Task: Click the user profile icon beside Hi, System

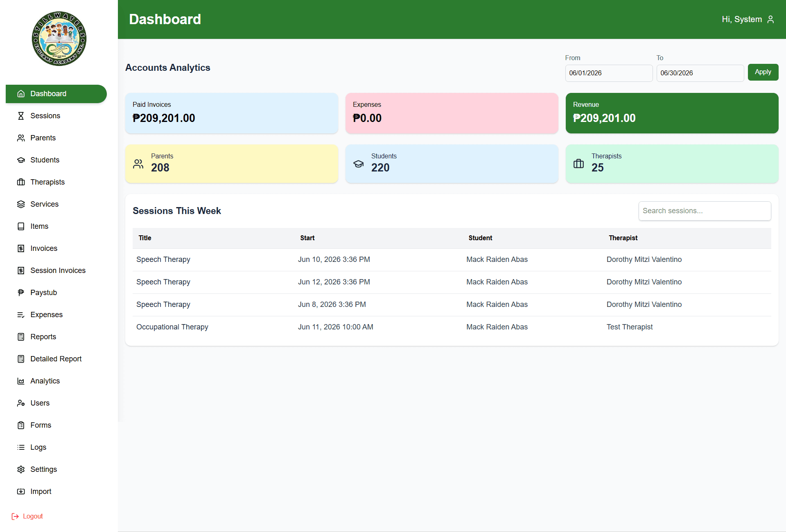Action: [770, 19]
